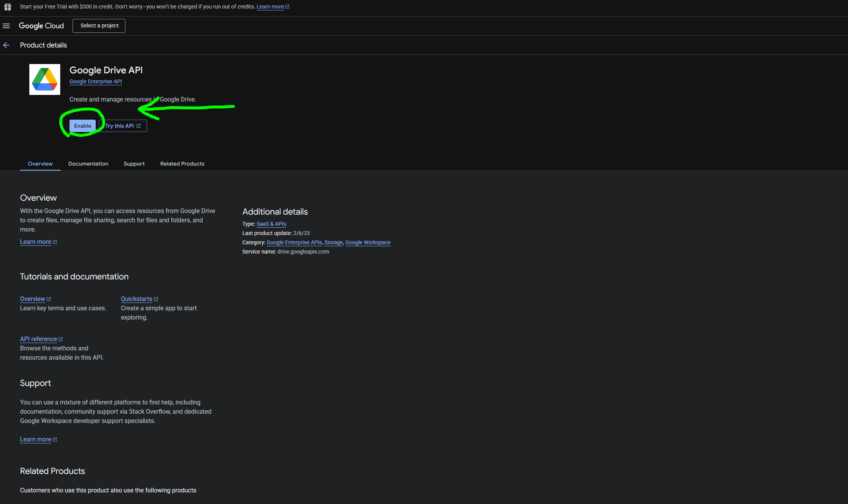The width and height of the screenshot is (848, 504).
Task: Click the 'Try this API' button
Action: [123, 126]
